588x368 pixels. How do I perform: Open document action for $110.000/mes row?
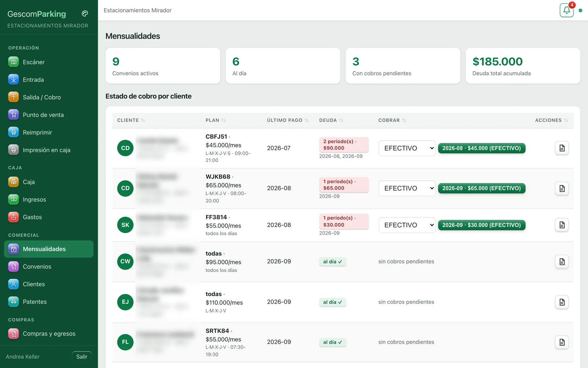tap(562, 302)
